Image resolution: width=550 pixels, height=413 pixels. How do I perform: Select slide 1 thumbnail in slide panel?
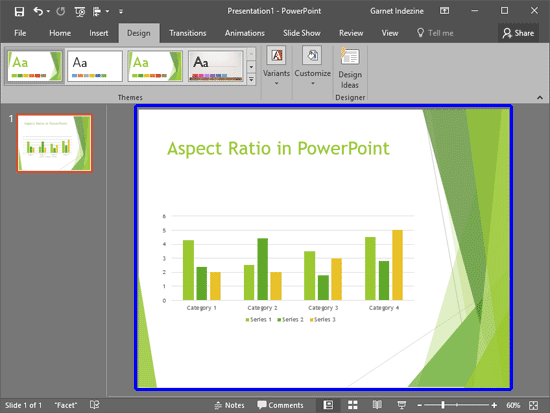point(54,143)
